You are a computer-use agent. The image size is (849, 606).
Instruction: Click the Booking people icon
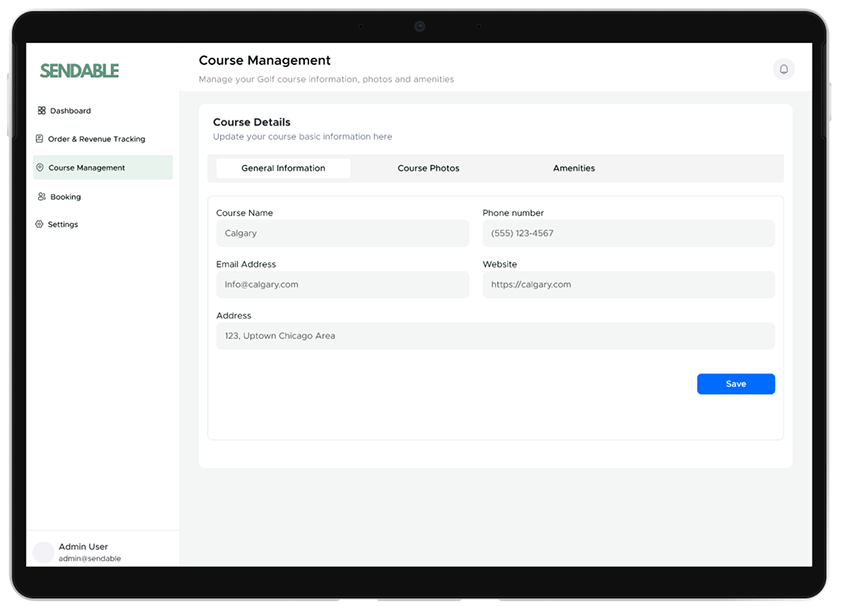[x=41, y=197]
